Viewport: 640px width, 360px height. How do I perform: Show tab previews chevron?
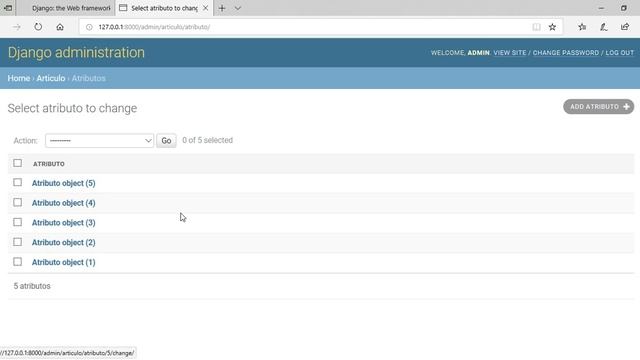coord(238,8)
